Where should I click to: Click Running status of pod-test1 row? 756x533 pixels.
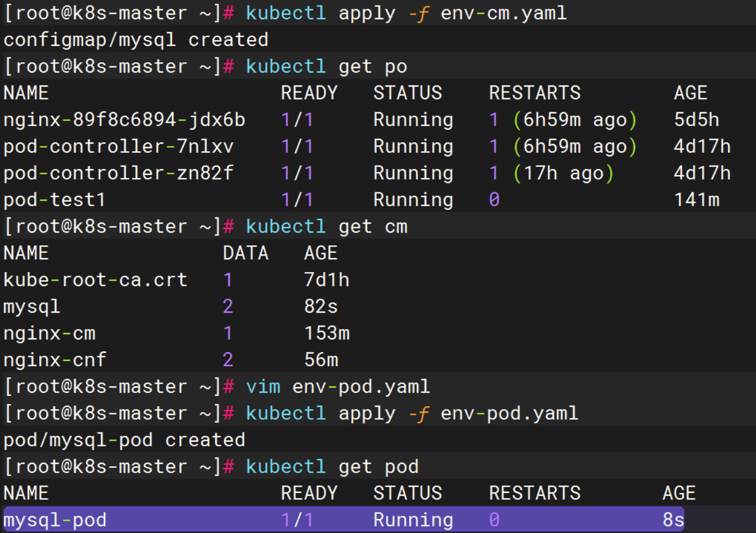(x=413, y=200)
